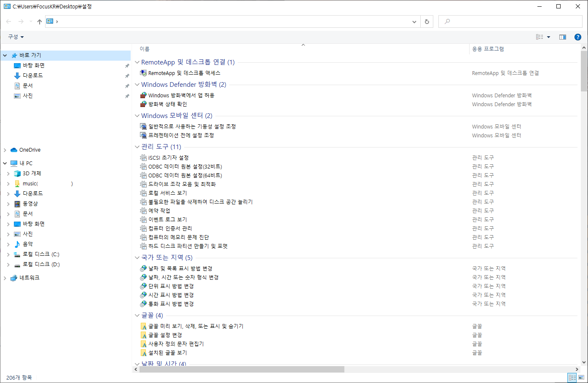Click the 3D 개체 icon
This screenshot has height=383, width=588.
(x=17, y=174)
